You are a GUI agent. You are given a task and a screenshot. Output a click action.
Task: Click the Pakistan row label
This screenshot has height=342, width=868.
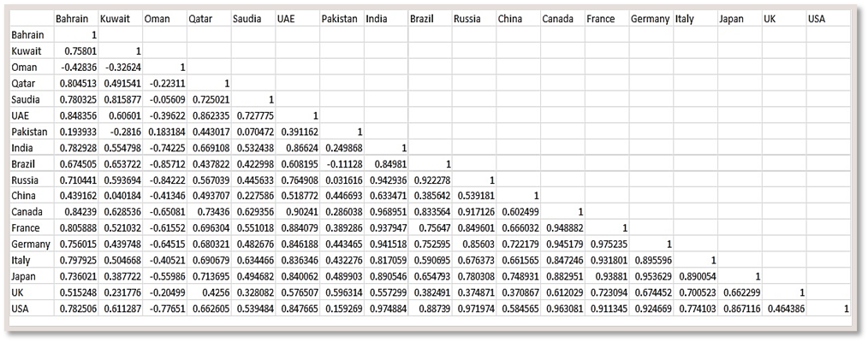[x=32, y=132]
